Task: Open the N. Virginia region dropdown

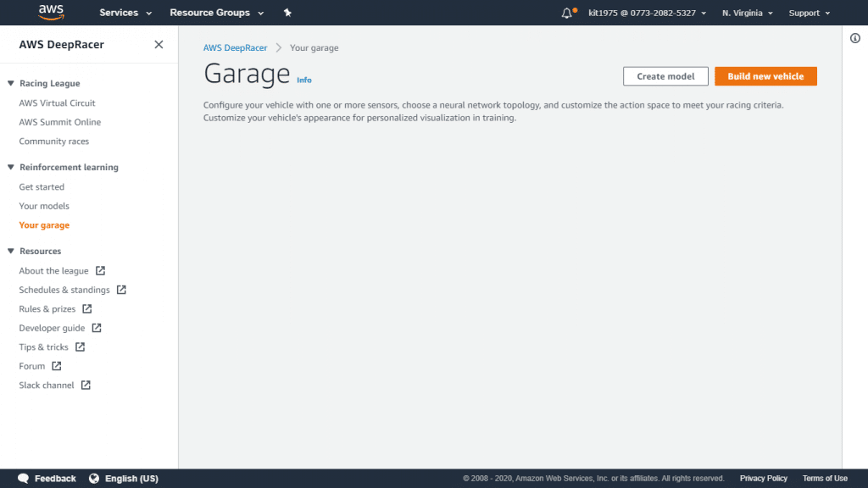Action: (748, 13)
